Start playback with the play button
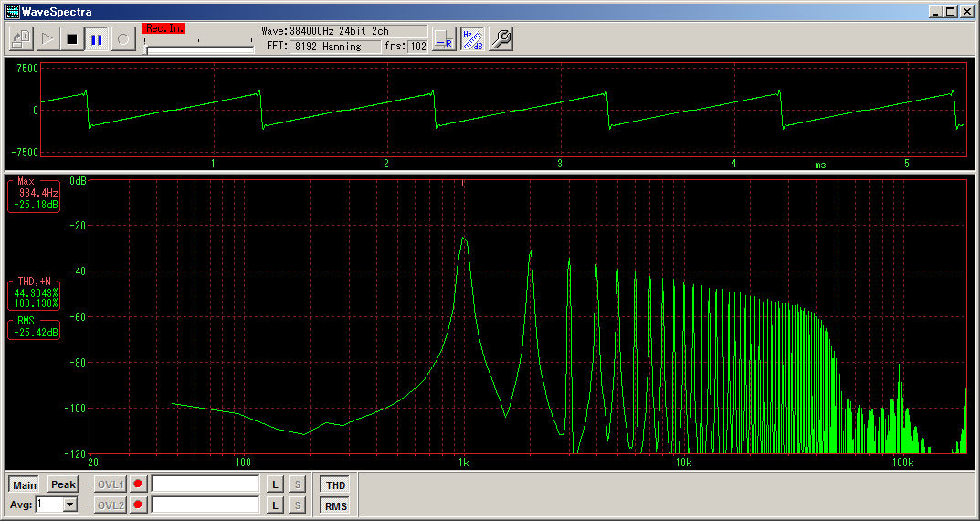Viewport: 980px width, 521px height. [x=47, y=39]
